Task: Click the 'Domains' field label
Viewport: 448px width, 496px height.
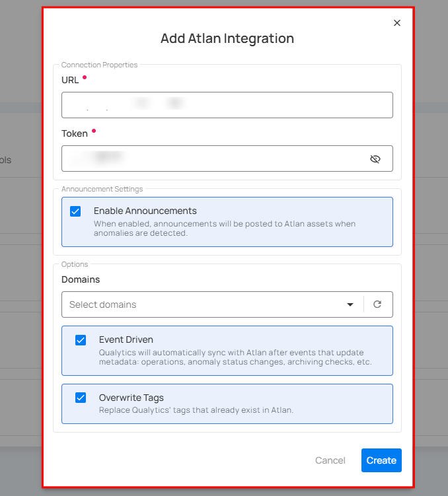Action: (81, 279)
